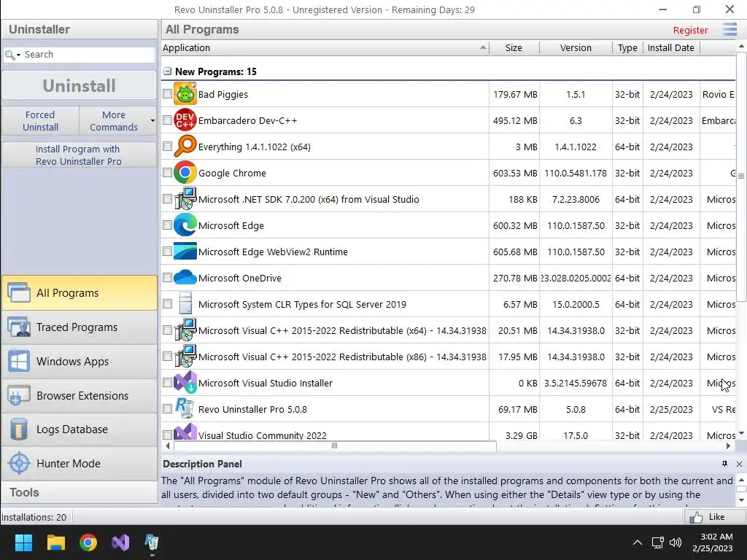Click the Visual C++ Redistributable x64 icon

[185, 330]
